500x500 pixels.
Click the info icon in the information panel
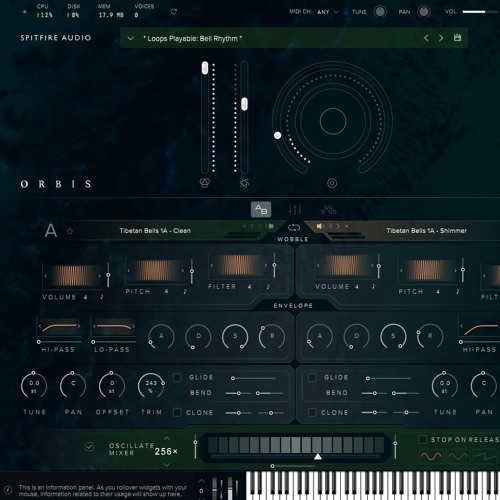tap(8, 490)
